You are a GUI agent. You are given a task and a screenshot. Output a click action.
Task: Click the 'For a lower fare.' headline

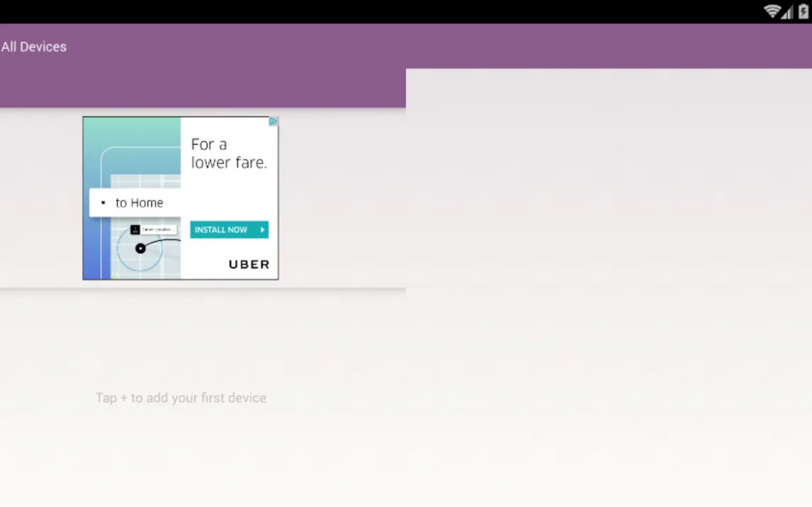(x=228, y=154)
